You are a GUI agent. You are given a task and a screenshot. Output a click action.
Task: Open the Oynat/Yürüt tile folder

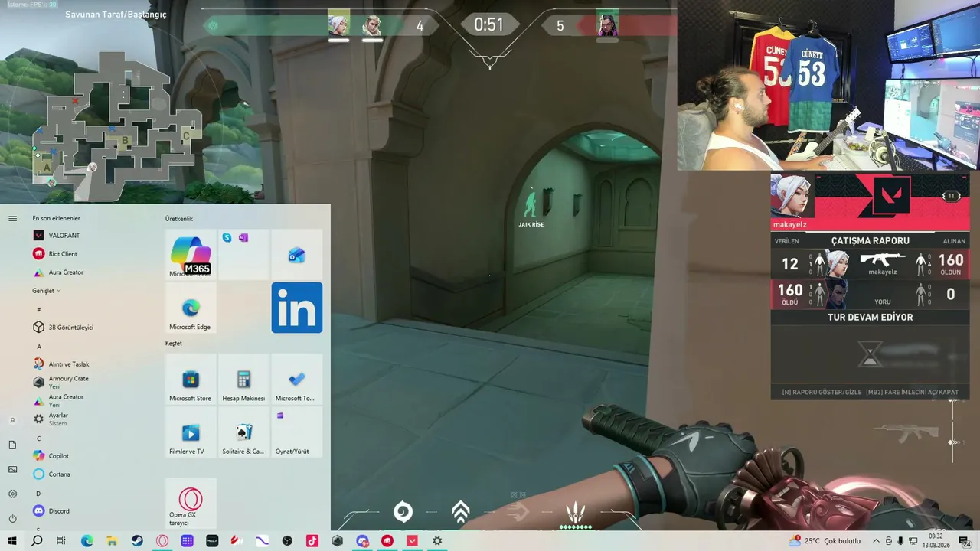(297, 432)
